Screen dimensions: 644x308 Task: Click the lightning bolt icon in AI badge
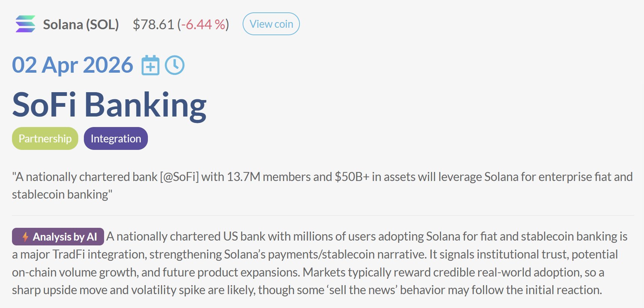click(25, 237)
